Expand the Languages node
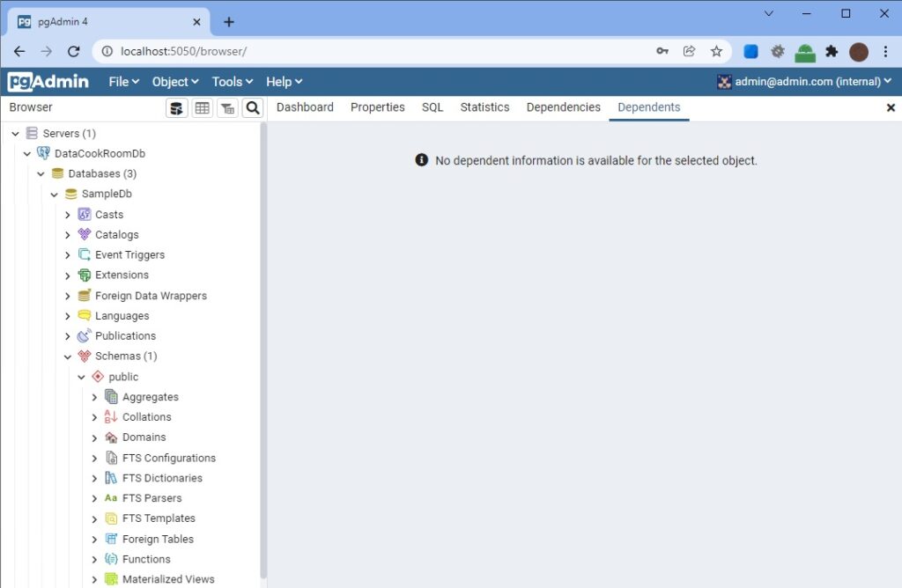Image resolution: width=902 pixels, height=588 pixels. (67, 316)
